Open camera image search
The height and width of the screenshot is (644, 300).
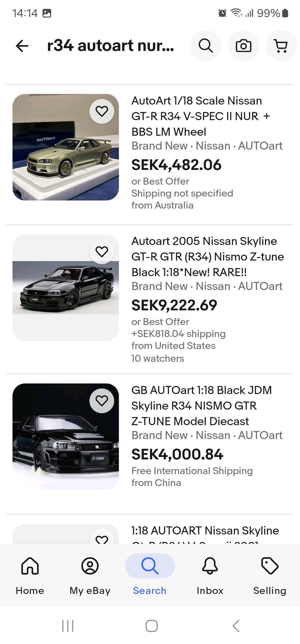click(243, 46)
